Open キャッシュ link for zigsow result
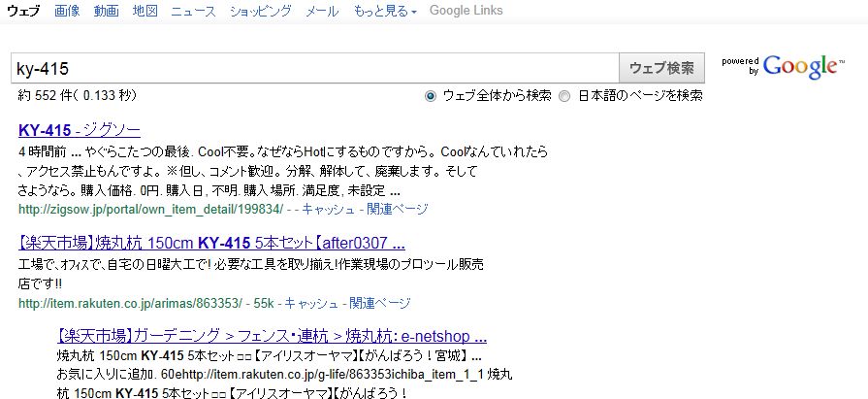Viewport: 868px width, 399px height. point(328,210)
